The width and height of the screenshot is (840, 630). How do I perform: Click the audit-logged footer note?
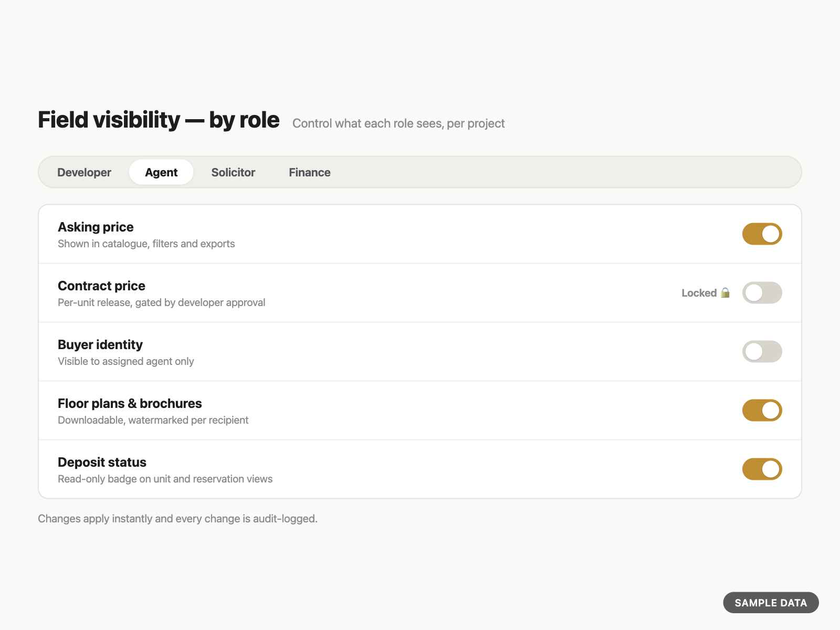(x=177, y=519)
